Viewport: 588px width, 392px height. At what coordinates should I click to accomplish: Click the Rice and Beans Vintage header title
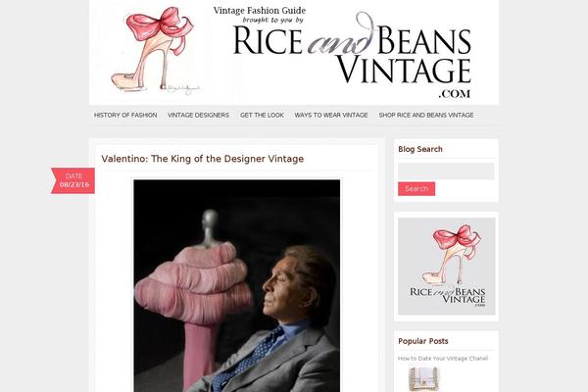tap(352, 55)
